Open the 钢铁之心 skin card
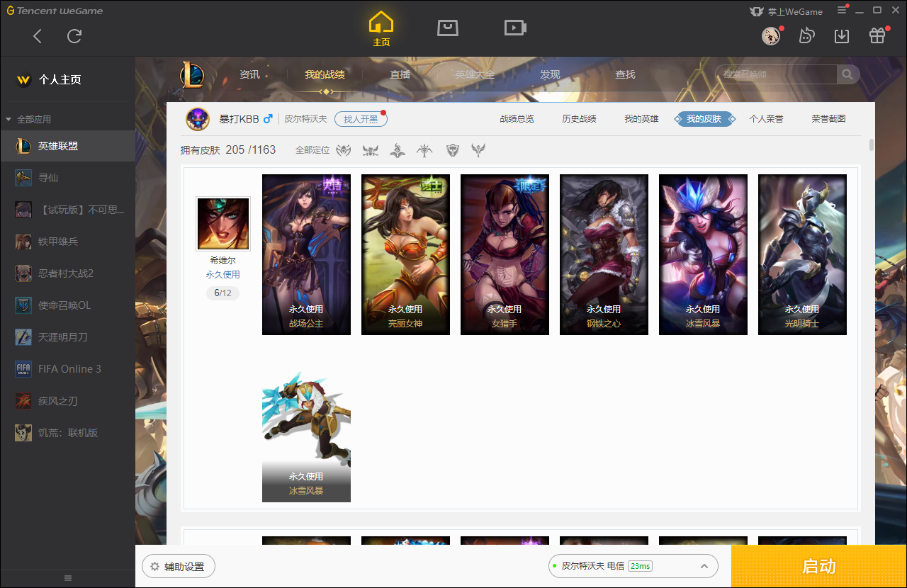The height and width of the screenshot is (588, 907). pyautogui.click(x=604, y=254)
